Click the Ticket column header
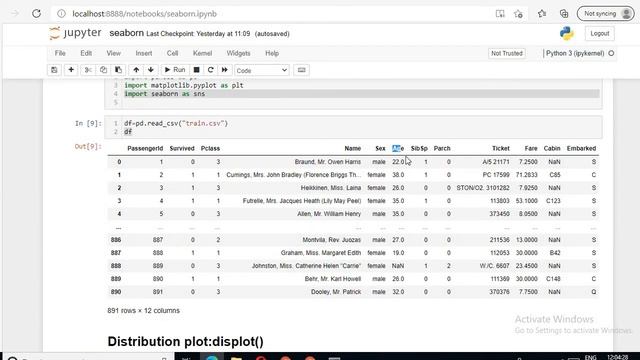The height and width of the screenshot is (360, 640). coord(501,149)
